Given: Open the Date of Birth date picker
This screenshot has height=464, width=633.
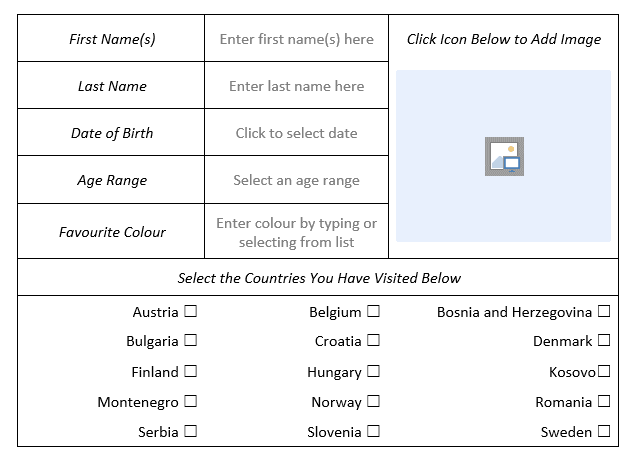Looking at the screenshot, I should (x=296, y=133).
